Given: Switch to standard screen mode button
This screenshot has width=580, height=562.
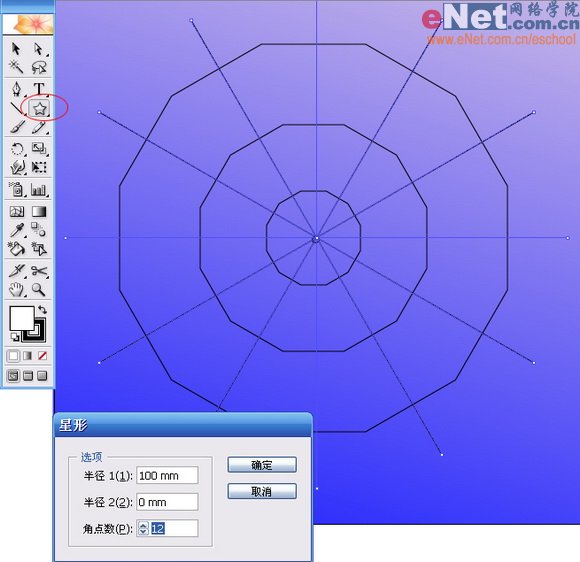Looking at the screenshot, I should click(x=13, y=376).
